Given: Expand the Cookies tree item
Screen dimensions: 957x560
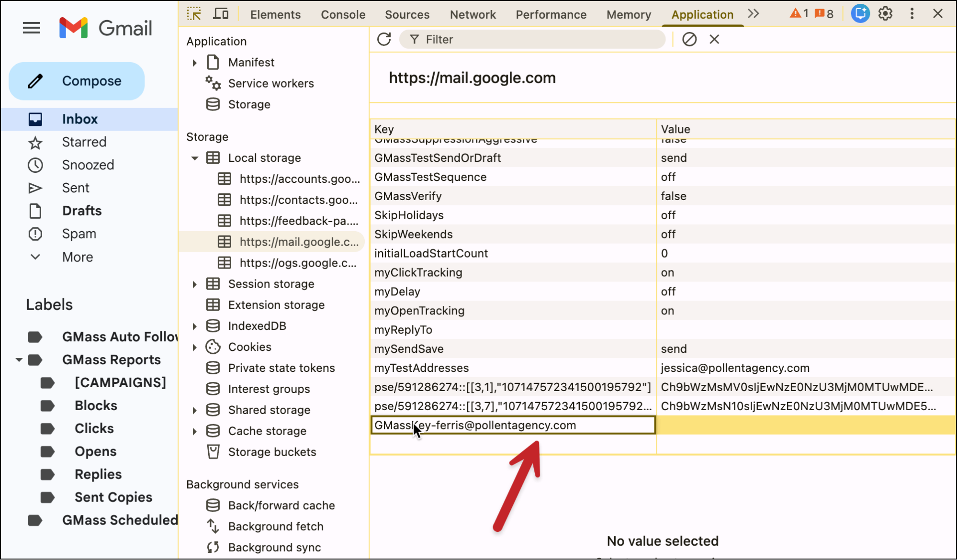Looking at the screenshot, I should tap(195, 347).
